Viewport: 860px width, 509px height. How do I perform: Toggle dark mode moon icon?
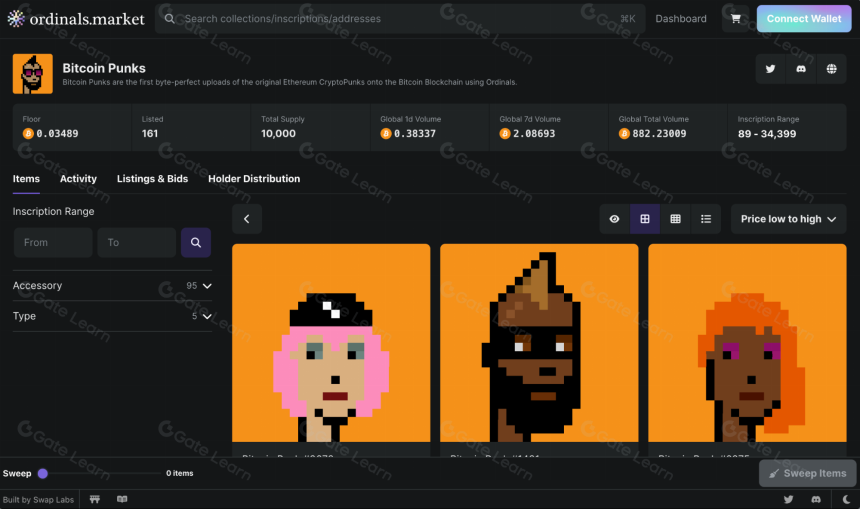coord(846,499)
